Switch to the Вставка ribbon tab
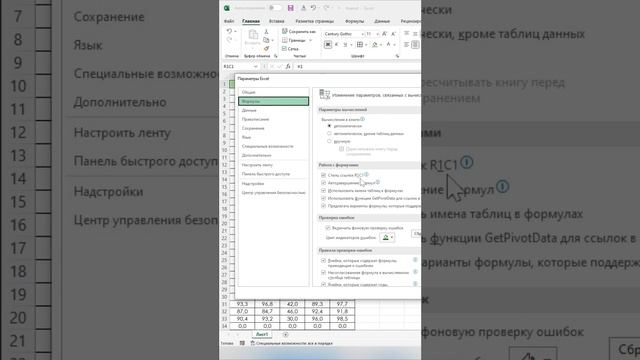The width and height of the screenshot is (640, 360). (277, 21)
